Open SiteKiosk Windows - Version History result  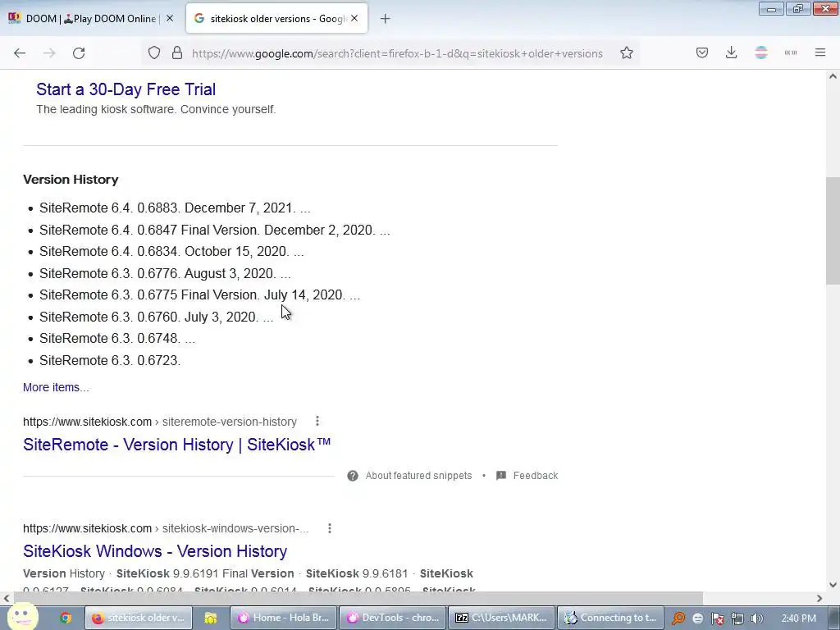(x=155, y=551)
